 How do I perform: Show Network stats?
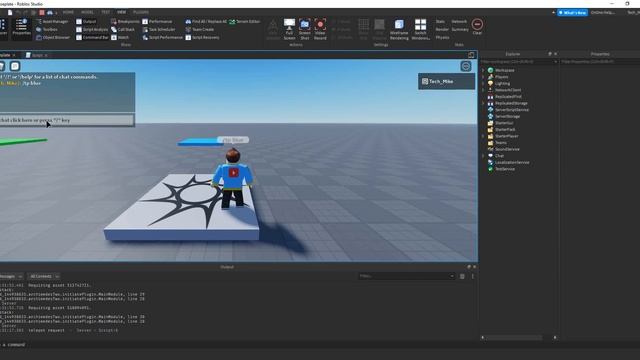(x=459, y=21)
